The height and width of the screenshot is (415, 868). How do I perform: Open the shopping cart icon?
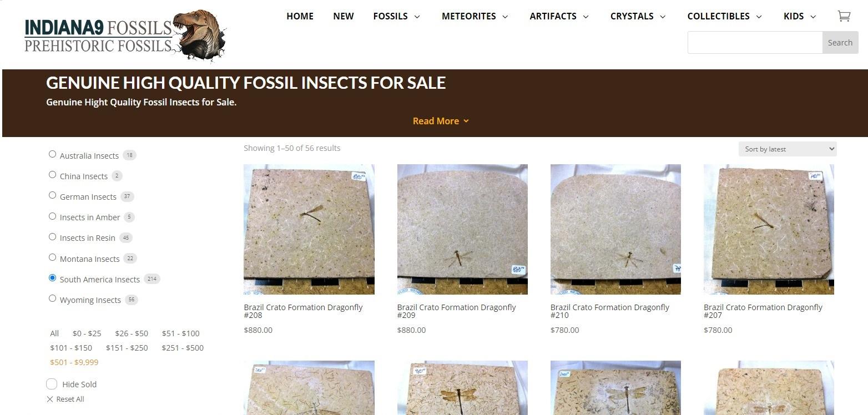[x=844, y=16]
